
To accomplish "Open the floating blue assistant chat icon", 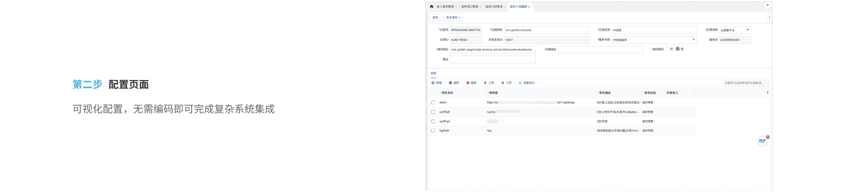I will [x=762, y=141].
